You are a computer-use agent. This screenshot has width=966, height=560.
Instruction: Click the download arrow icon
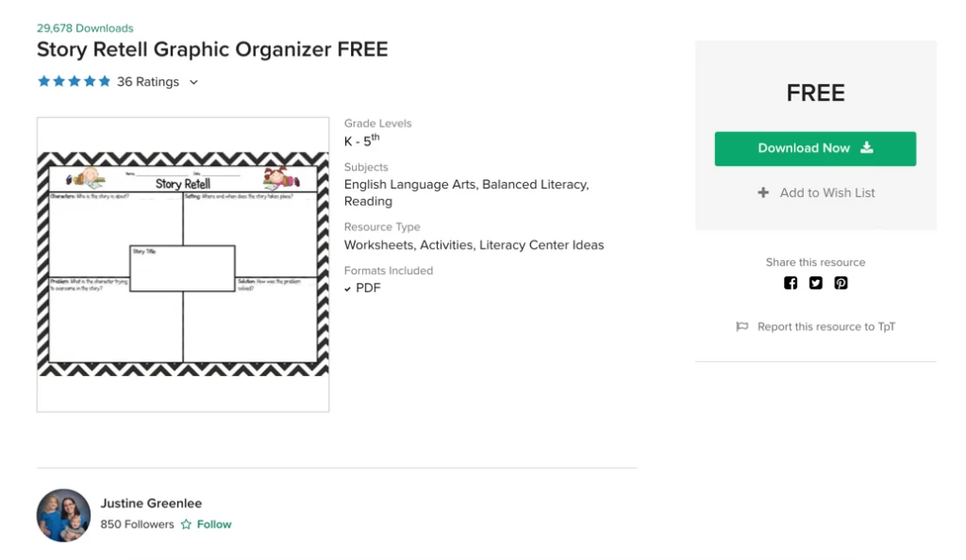[867, 148]
